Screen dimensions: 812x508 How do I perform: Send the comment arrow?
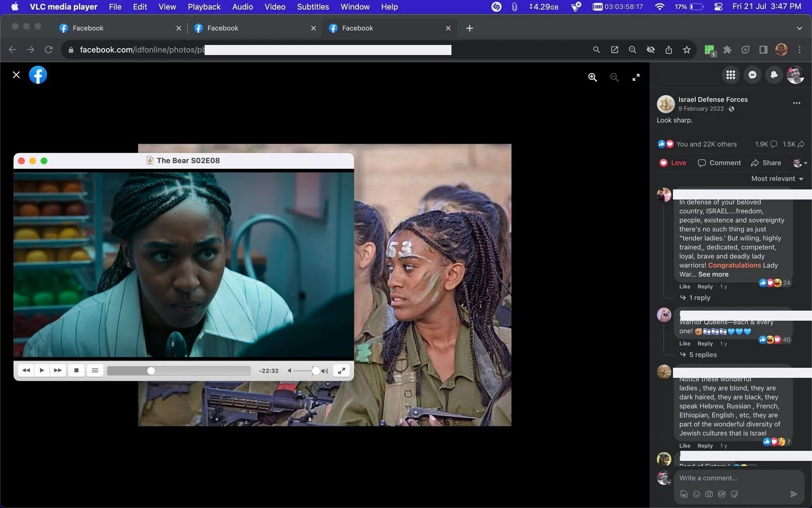(793, 494)
